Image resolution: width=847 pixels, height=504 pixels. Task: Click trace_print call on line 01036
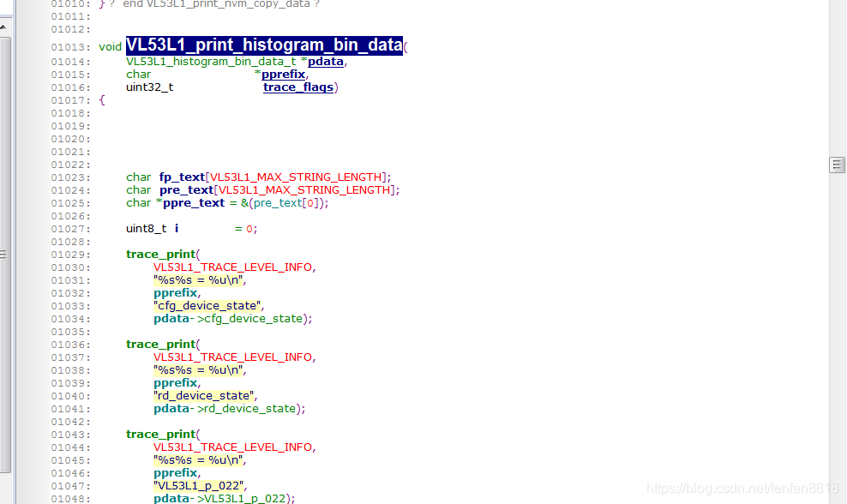tap(160, 345)
